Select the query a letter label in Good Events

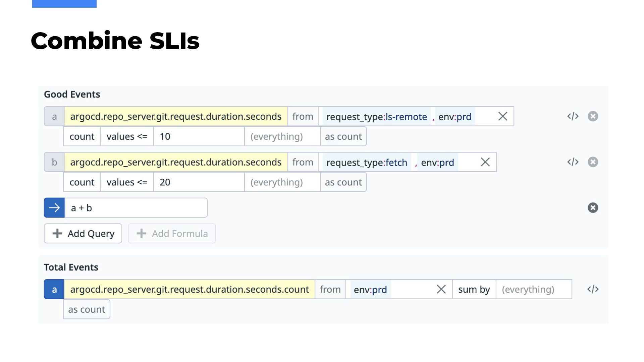pyautogui.click(x=54, y=116)
